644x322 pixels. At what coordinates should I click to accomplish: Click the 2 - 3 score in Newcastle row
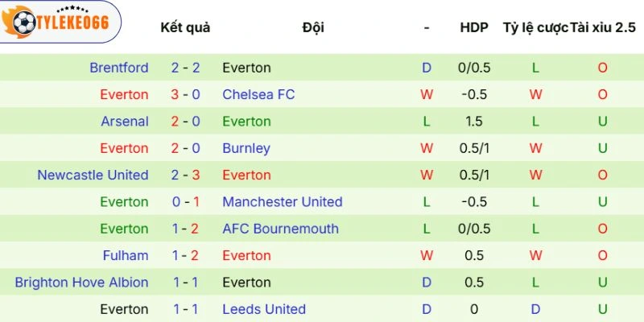185,175
